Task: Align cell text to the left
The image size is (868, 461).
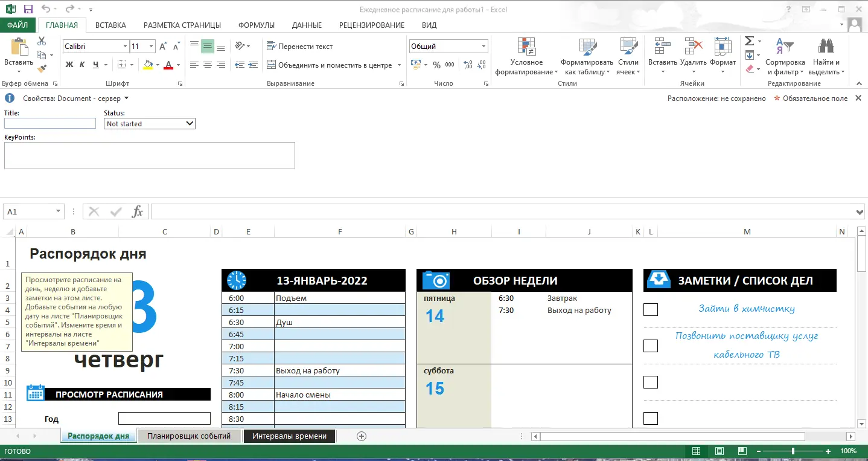Action: (194, 65)
